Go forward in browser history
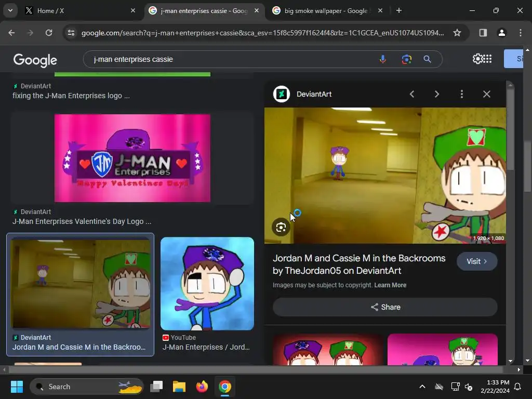Viewport: 532px width, 399px height. tap(30, 33)
